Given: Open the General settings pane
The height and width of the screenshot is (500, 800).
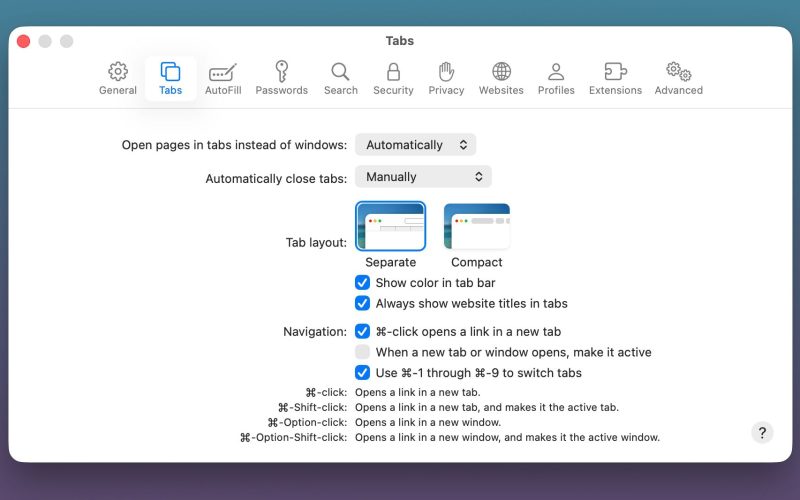Looking at the screenshot, I should [x=118, y=79].
